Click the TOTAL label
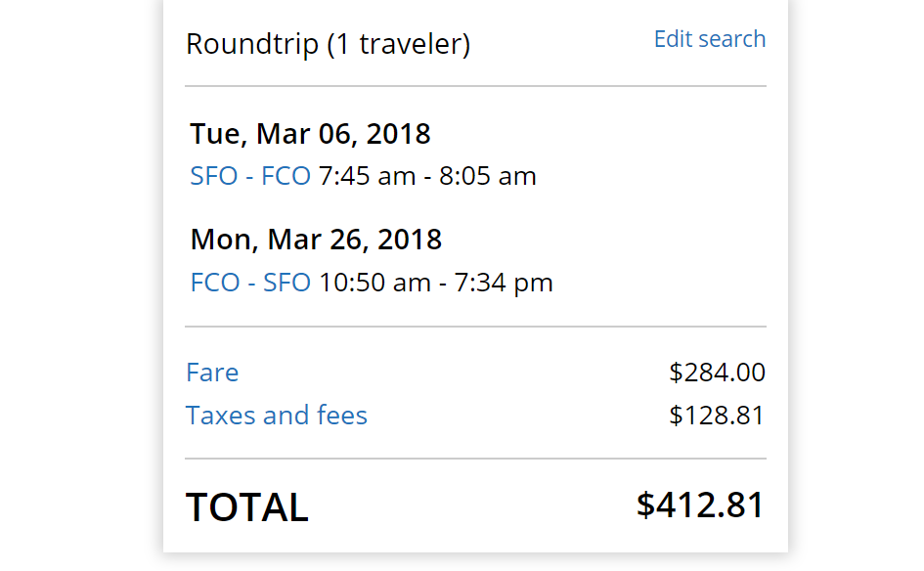The width and height of the screenshot is (924, 571). [247, 507]
